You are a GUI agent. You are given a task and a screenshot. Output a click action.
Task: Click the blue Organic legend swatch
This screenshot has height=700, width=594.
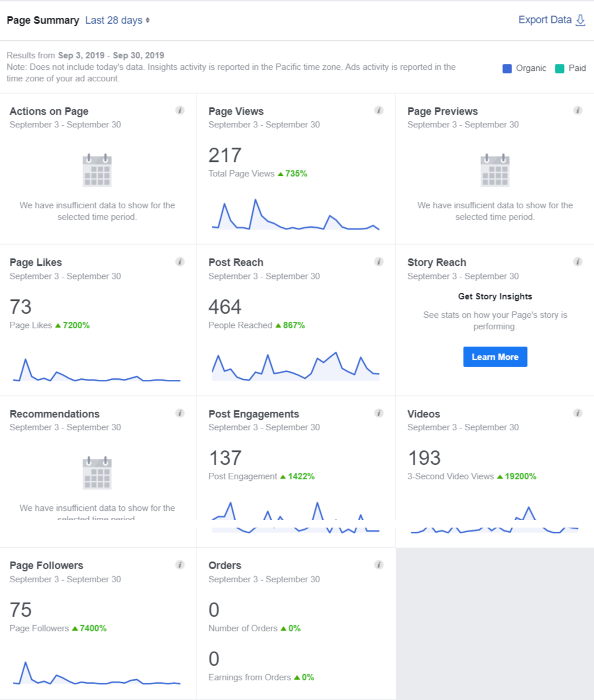[507, 69]
